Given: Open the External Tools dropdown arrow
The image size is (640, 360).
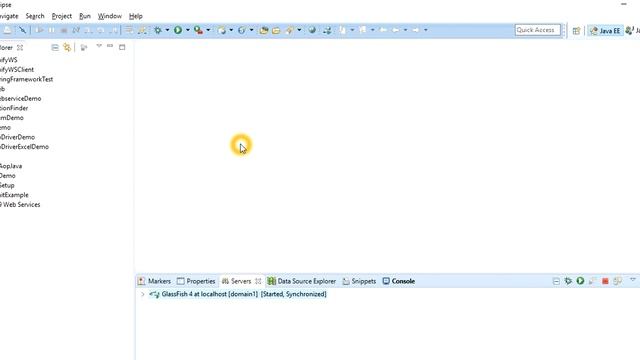Looking at the screenshot, I should tap(208, 30).
